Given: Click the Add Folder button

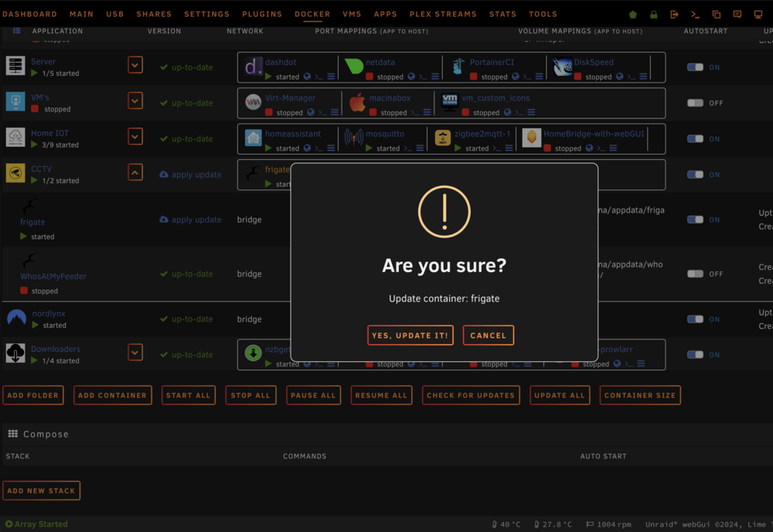Looking at the screenshot, I should [x=33, y=395].
